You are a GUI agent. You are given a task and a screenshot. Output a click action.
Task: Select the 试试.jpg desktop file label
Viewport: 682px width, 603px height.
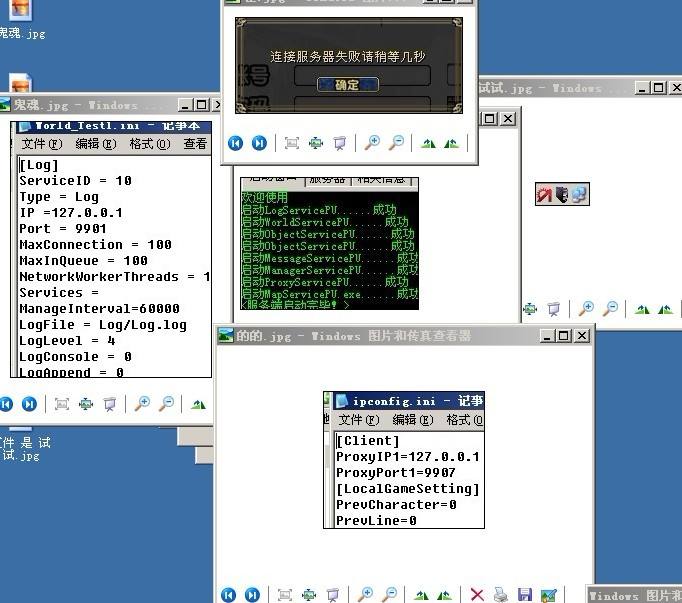tap(26, 449)
